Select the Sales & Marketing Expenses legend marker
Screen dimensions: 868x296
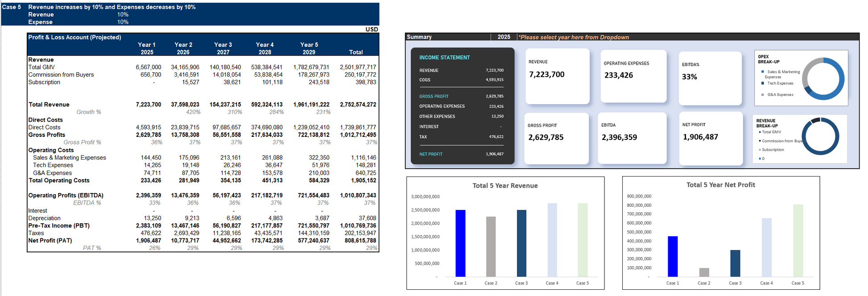pyautogui.click(x=763, y=72)
